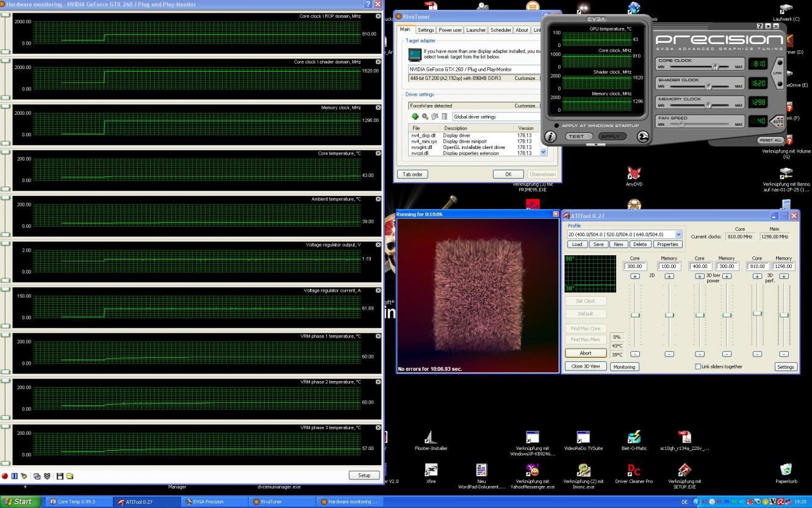Open profile Properties in ATITool

667,244
